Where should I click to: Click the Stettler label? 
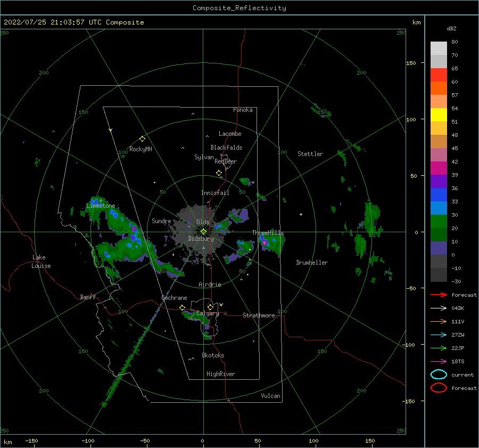point(310,154)
